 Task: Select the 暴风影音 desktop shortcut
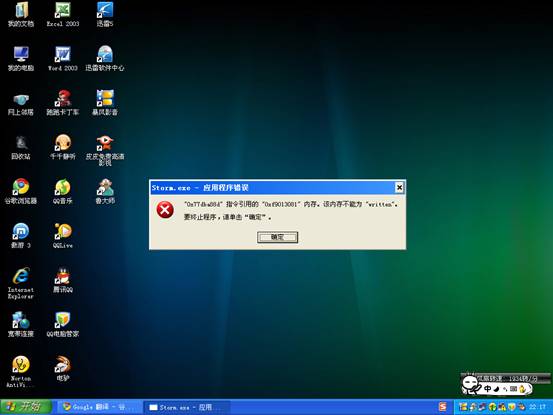105,103
